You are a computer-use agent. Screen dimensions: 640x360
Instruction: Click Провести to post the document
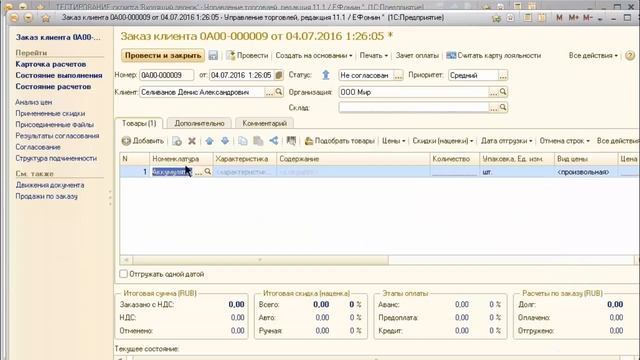(247, 56)
